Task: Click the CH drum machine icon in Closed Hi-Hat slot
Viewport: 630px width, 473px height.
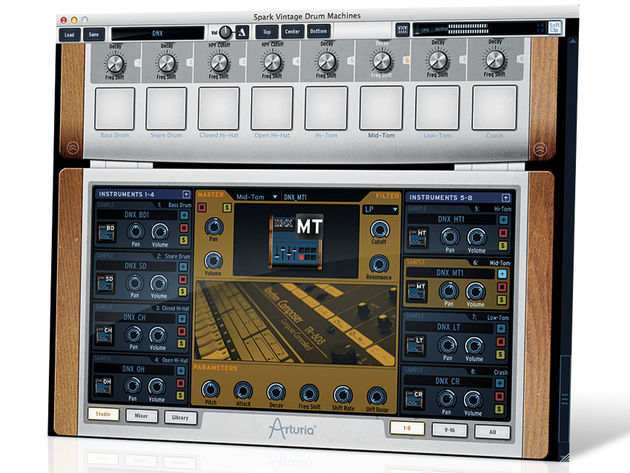Action: [104, 335]
